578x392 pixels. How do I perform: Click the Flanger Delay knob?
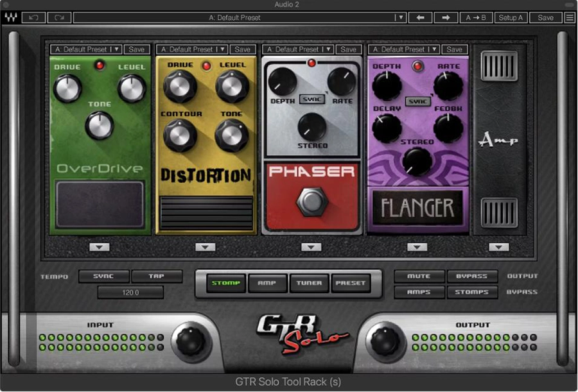coord(387,128)
